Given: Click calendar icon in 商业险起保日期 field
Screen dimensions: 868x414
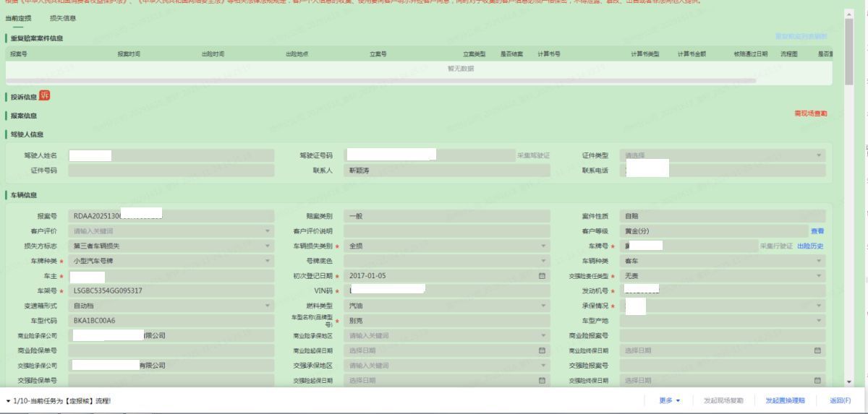Looking at the screenshot, I should click(x=542, y=350).
